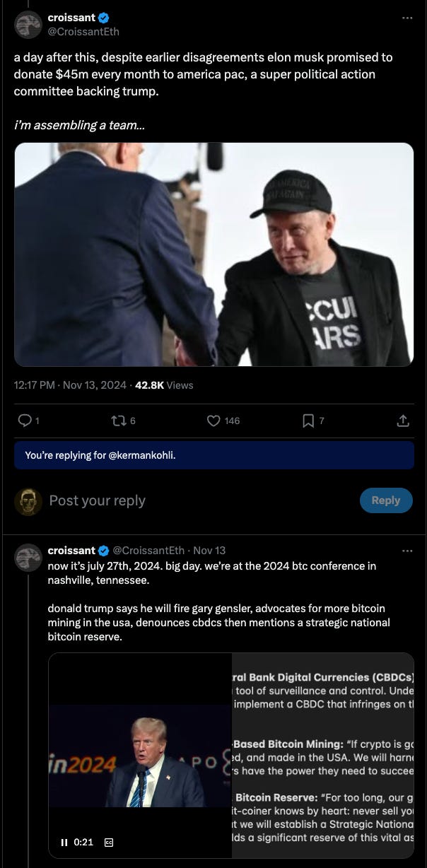
Task: Click the blue Reply button
Action: (385, 500)
